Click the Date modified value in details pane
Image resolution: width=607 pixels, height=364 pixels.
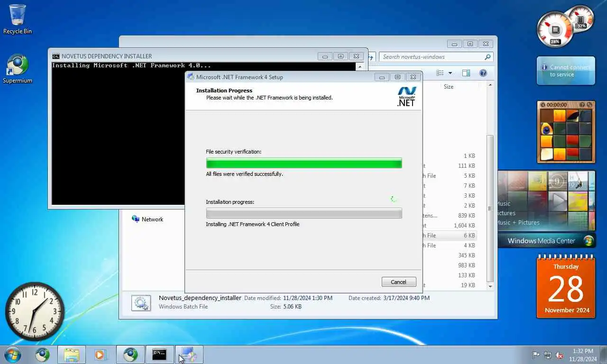click(x=307, y=298)
